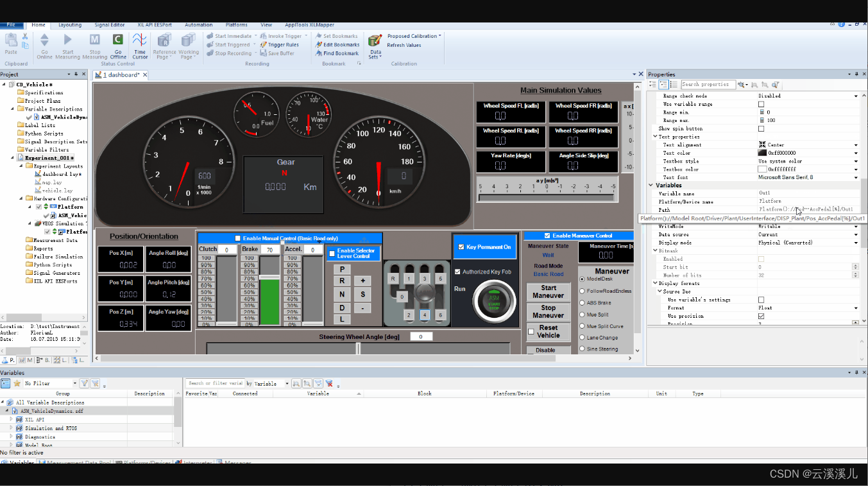
Task: Open the Text font dropdown
Action: (x=856, y=178)
